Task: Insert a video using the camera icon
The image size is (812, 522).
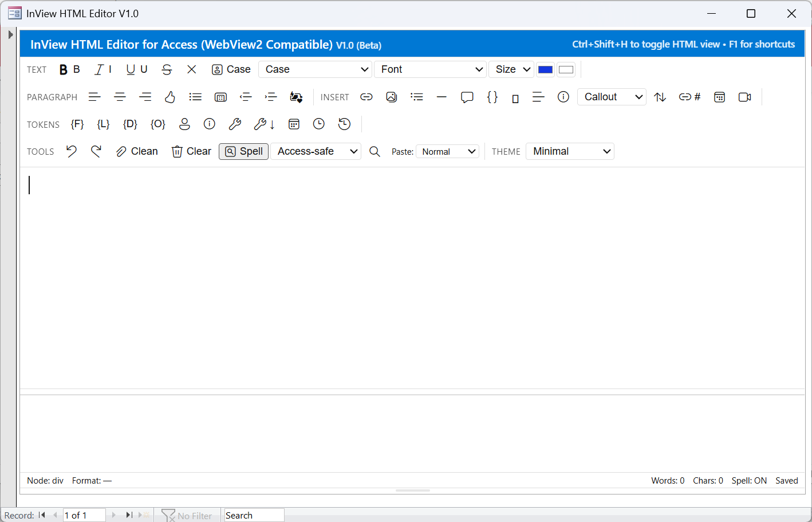Action: (744, 97)
